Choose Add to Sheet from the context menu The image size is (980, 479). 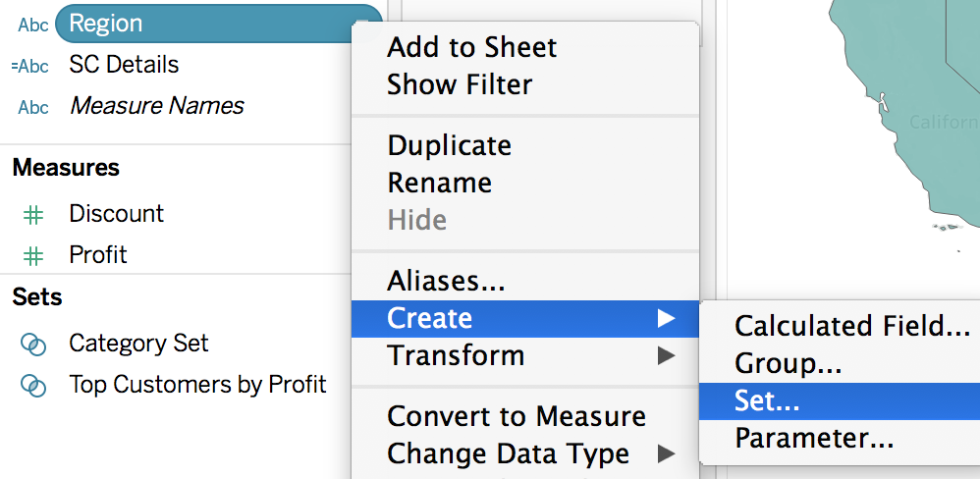(x=472, y=47)
